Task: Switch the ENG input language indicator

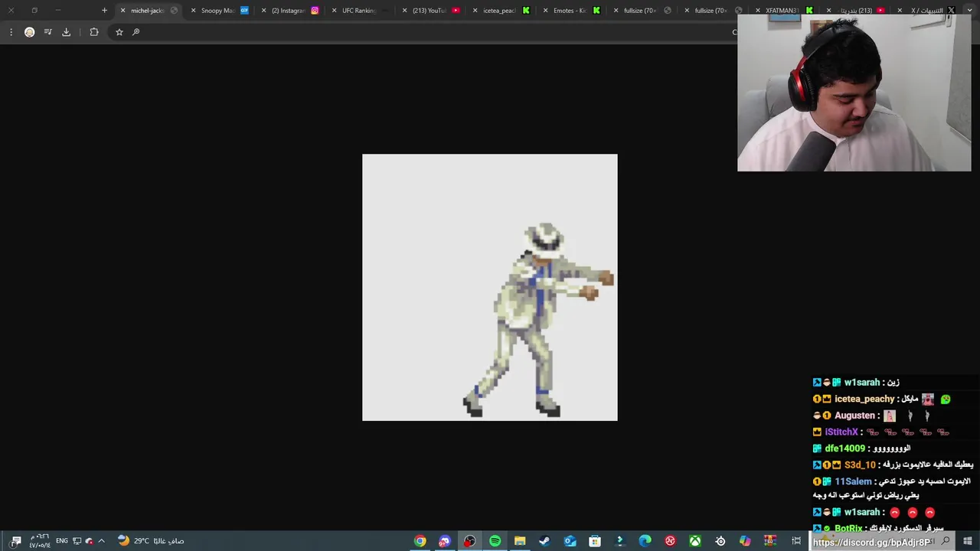Action: click(62, 541)
